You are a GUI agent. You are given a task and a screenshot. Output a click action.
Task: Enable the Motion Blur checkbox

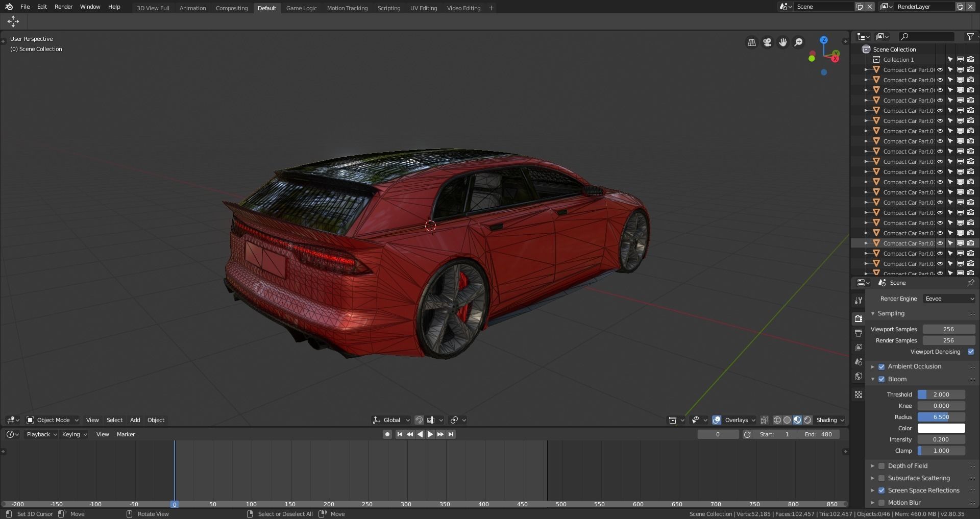[881, 503]
